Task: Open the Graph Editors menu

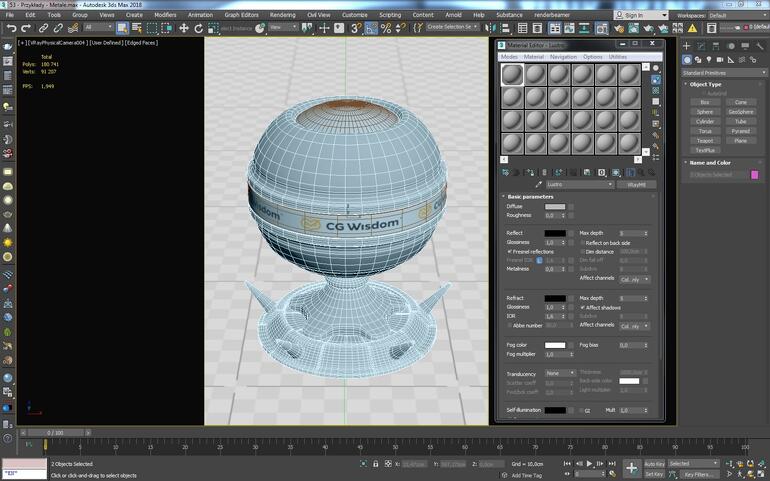Action: (x=242, y=15)
